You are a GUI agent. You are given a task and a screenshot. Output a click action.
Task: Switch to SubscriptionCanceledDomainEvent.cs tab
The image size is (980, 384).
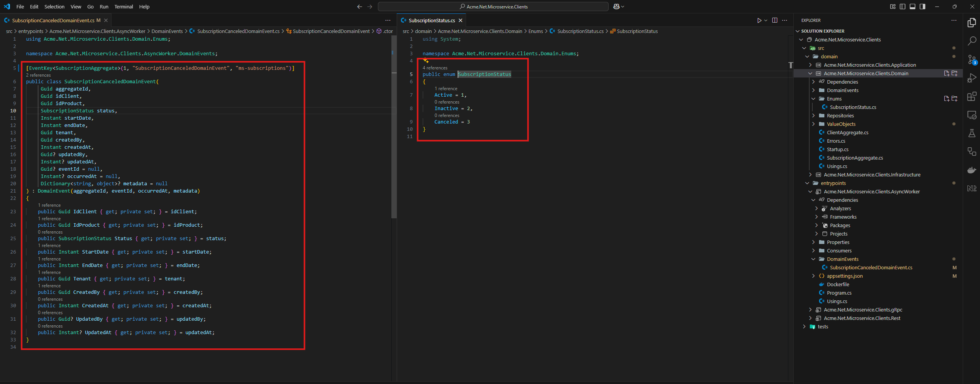[x=53, y=20]
